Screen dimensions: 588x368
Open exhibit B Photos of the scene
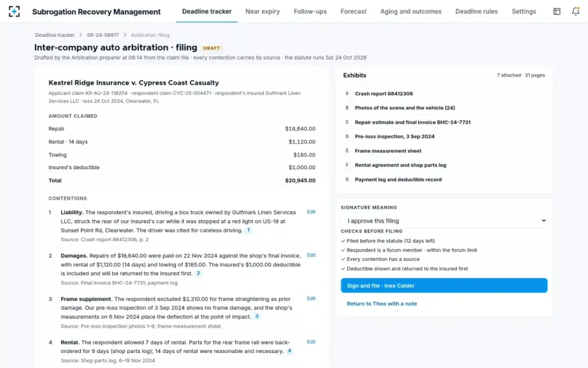pyautogui.click(x=444, y=108)
